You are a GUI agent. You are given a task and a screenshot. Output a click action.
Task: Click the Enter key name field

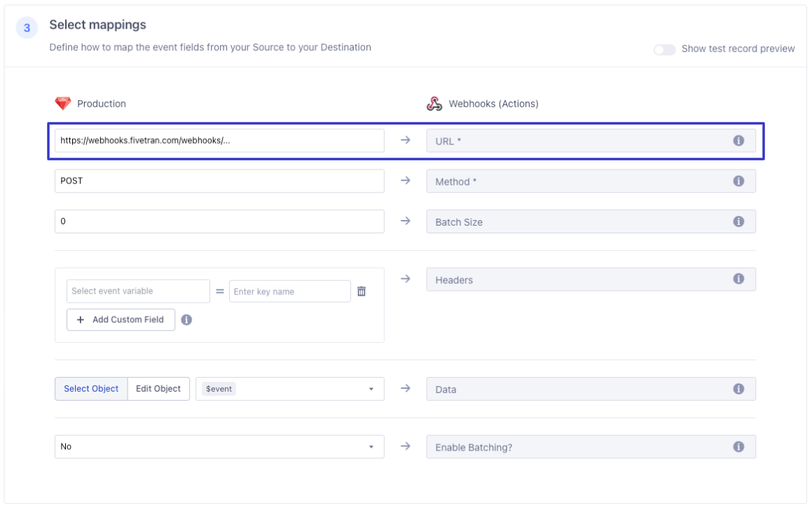coord(289,291)
